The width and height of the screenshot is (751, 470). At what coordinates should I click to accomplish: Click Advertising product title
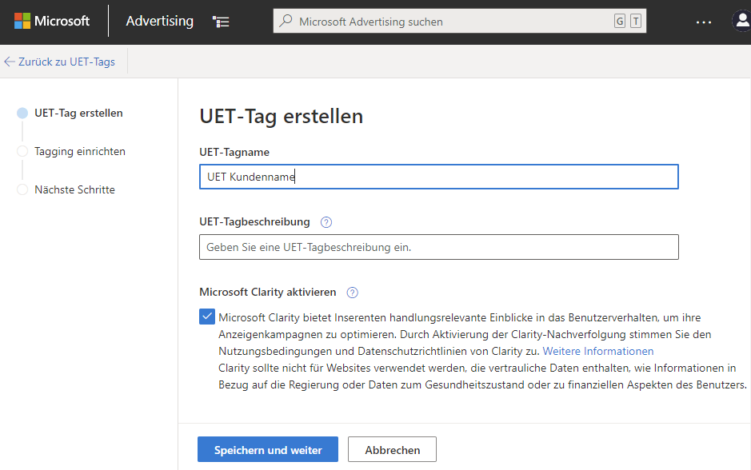pyautogui.click(x=159, y=21)
